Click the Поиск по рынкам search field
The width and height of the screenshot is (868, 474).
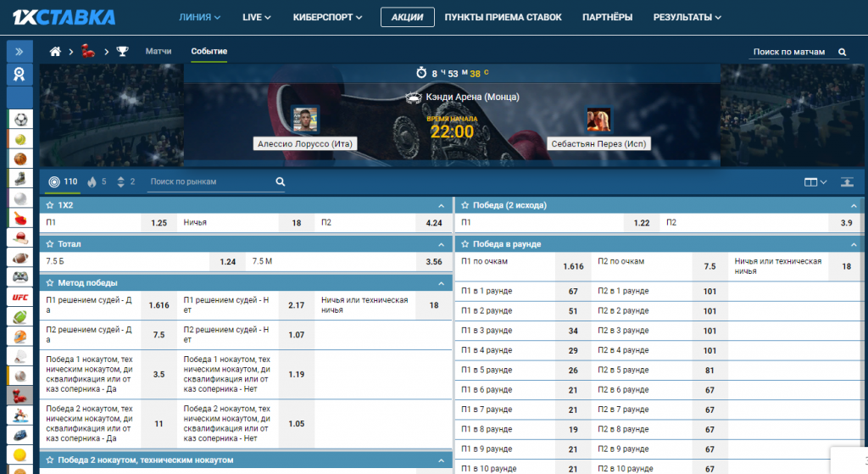click(x=210, y=181)
